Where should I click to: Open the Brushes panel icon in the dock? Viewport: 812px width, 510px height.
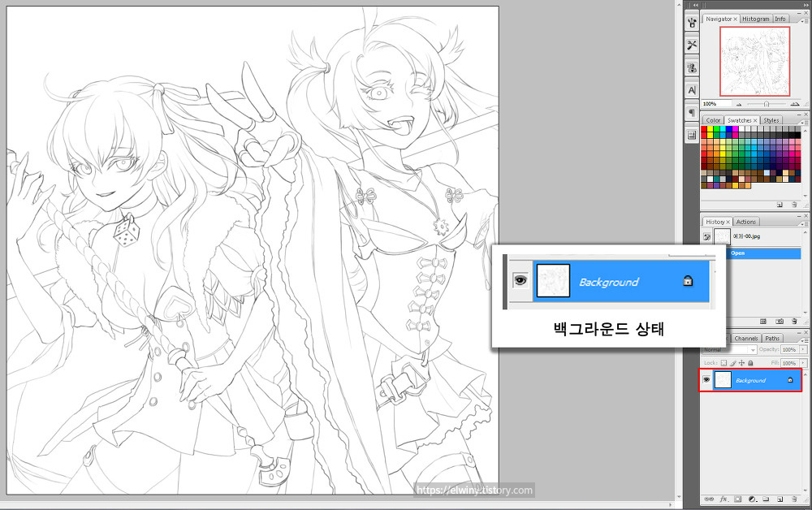tap(692, 23)
